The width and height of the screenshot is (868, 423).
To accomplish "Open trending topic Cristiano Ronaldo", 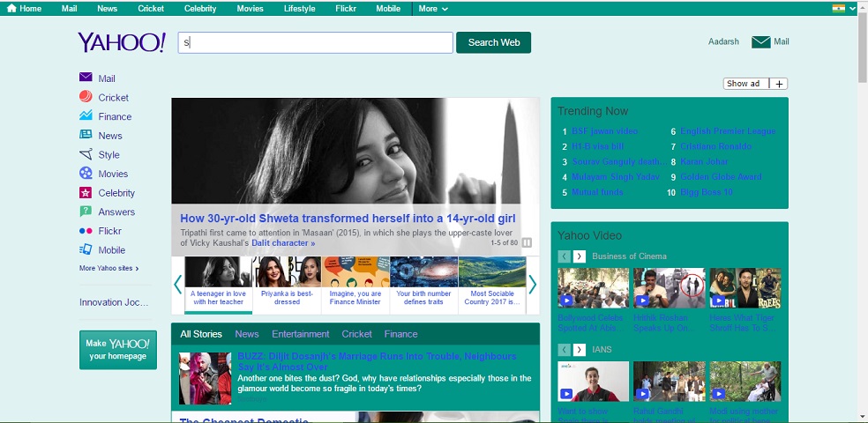I will tap(715, 146).
